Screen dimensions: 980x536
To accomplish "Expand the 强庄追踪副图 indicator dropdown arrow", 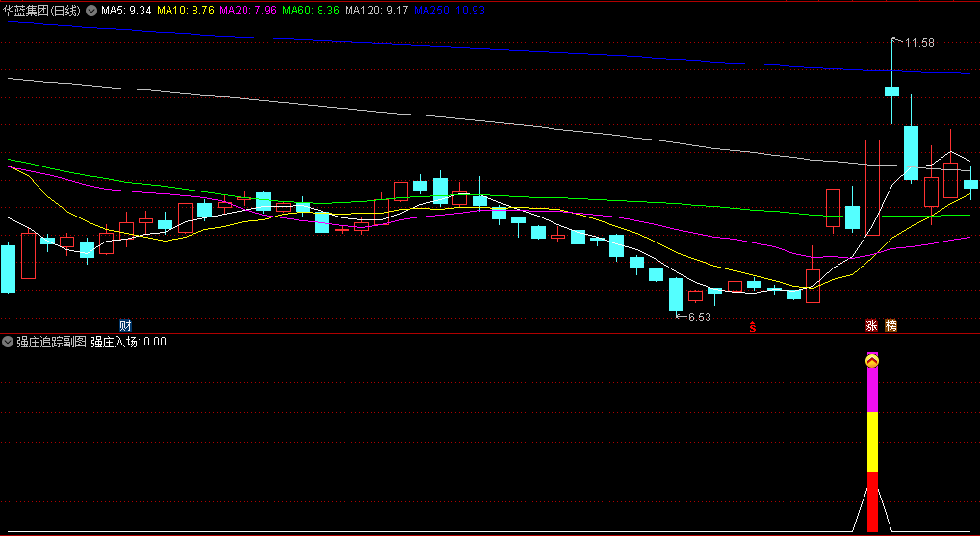I will click(x=8, y=342).
